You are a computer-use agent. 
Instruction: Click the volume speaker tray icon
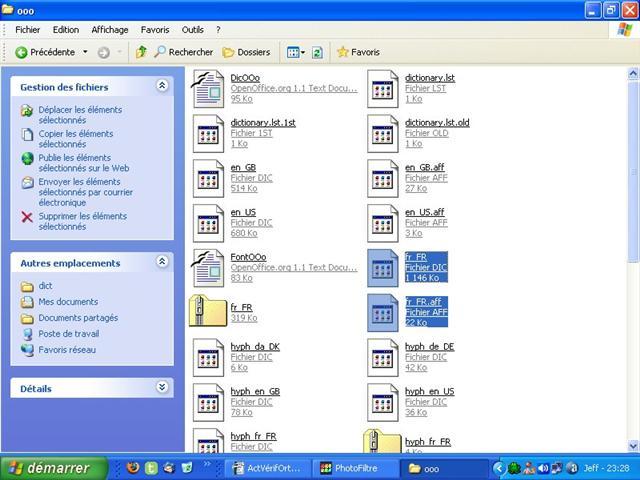(543, 468)
